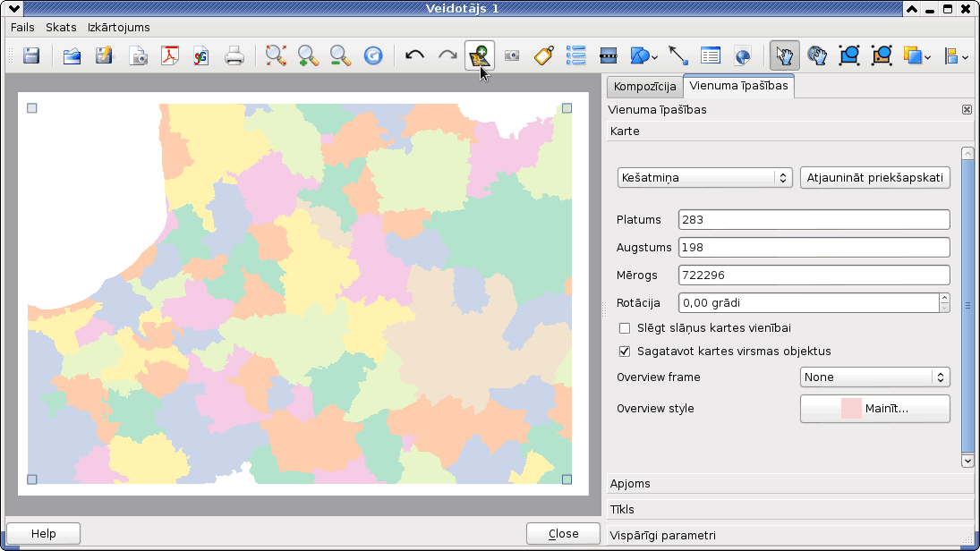Select the Add new map tool
The image size is (980, 551).
(x=480, y=55)
